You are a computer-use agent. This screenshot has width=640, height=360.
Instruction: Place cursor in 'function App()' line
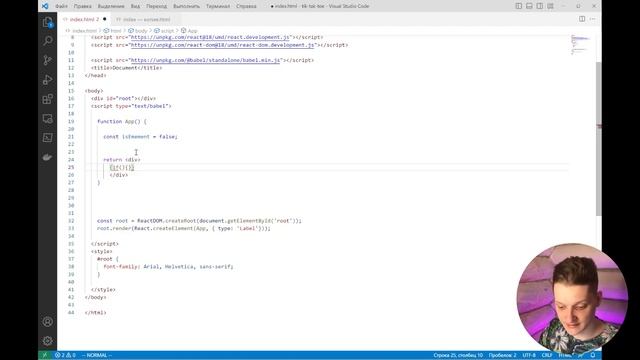click(x=122, y=121)
